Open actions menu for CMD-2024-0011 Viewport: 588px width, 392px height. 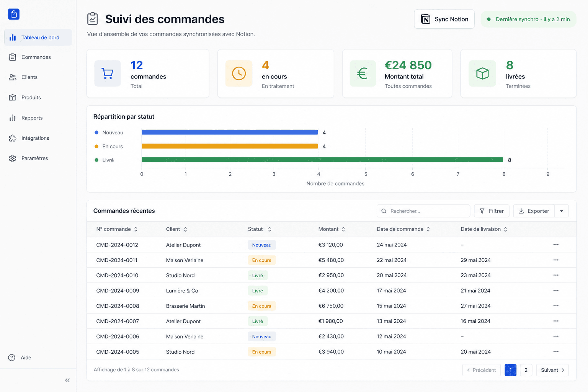point(556,260)
